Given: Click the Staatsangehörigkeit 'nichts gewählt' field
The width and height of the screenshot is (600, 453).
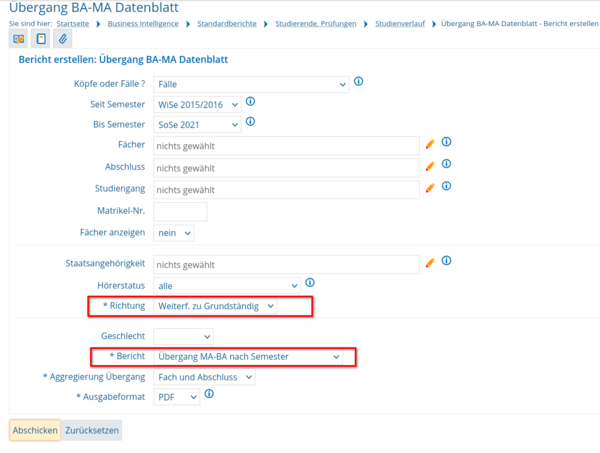Looking at the screenshot, I should pos(286,265).
